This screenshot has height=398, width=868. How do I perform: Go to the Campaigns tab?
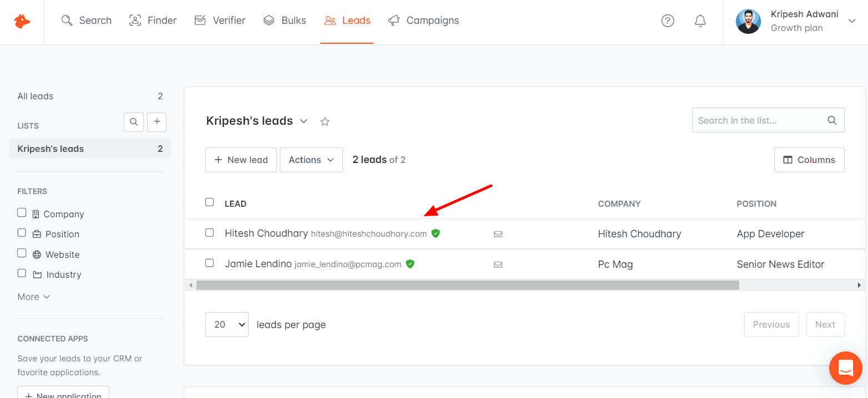pos(424,21)
